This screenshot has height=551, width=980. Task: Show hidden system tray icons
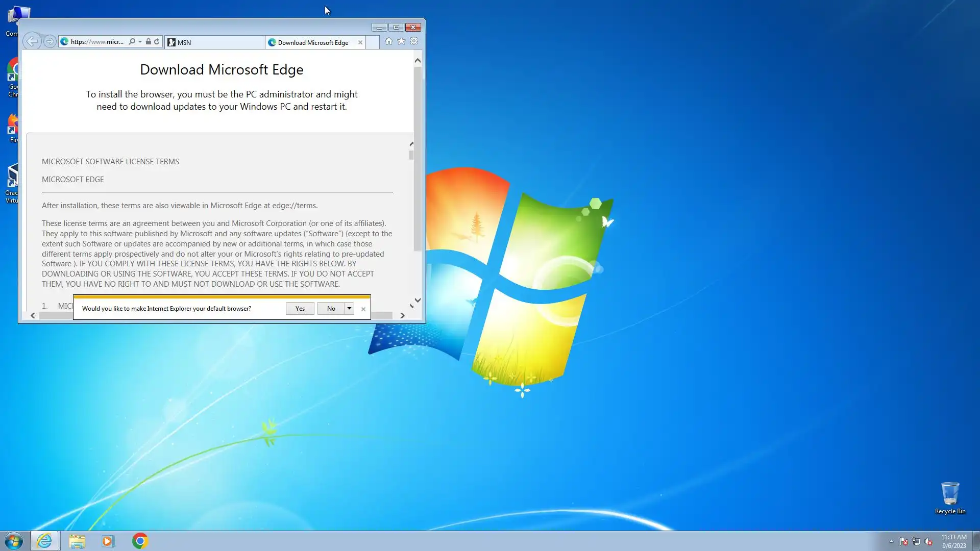[x=891, y=542]
